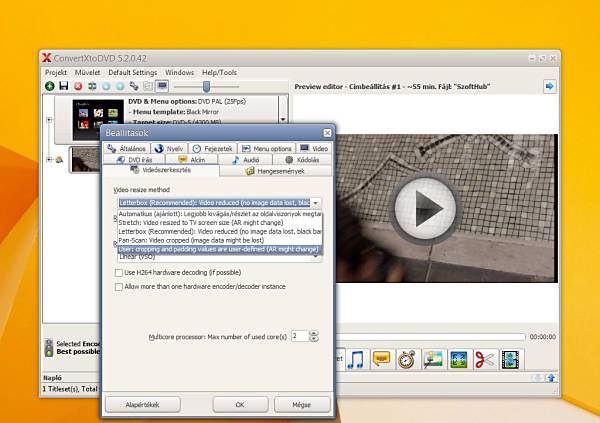Click the max number of used cores field
Image resolution: width=600 pixels, height=423 pixels.
(300, 336)
